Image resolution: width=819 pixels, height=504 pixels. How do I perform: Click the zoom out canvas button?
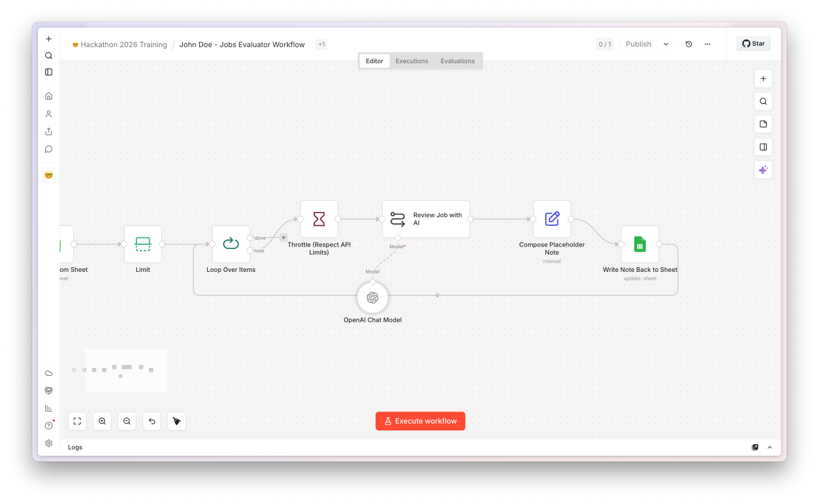pyautogui.click(x=127, y=421)
